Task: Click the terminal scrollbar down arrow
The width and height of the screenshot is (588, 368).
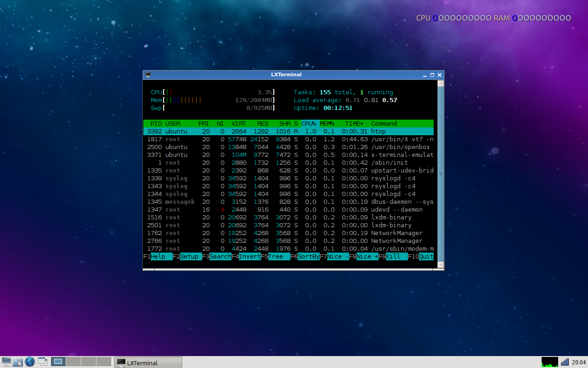Action: [x=441, y=264]
